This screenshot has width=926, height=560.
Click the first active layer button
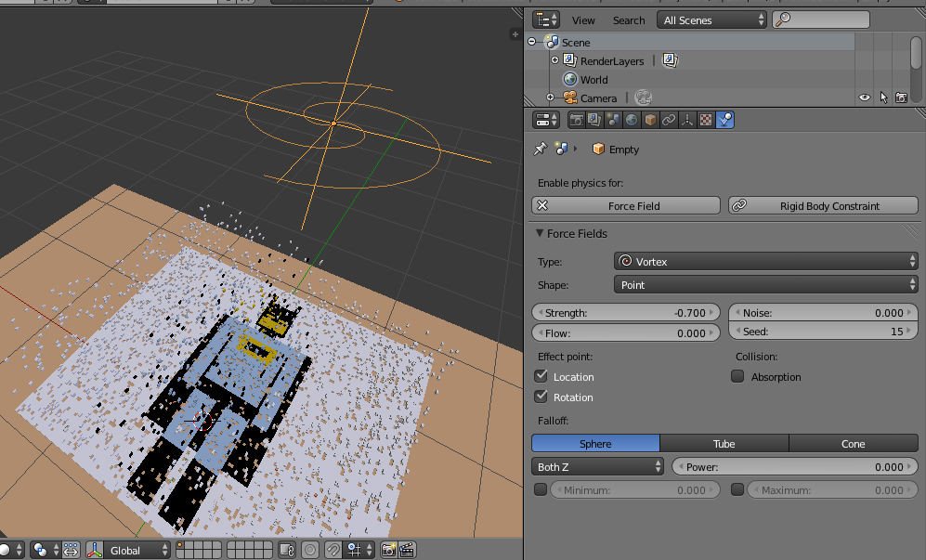coord(180,545)
